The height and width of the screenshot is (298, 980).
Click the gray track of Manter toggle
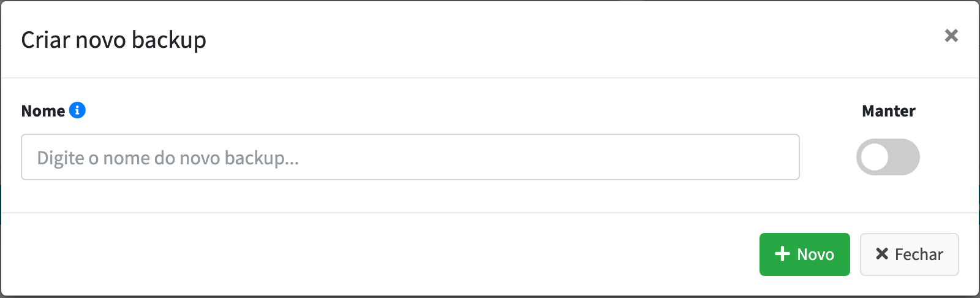point(904,157)
